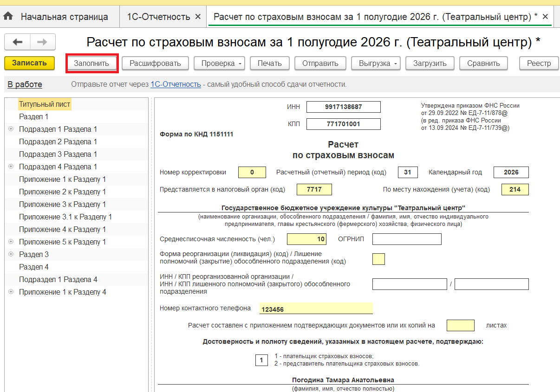The image size is (560, 392).
Task: Select Раздел 4 in the tree
Action: coord(33,267)
